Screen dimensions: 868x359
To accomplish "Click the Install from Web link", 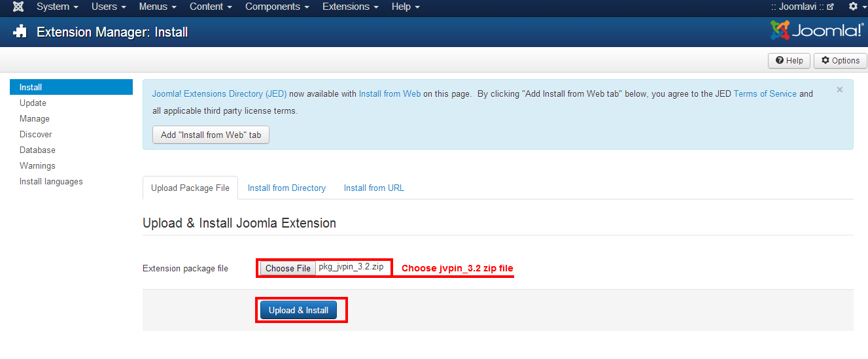I will [x=390, y=94].
